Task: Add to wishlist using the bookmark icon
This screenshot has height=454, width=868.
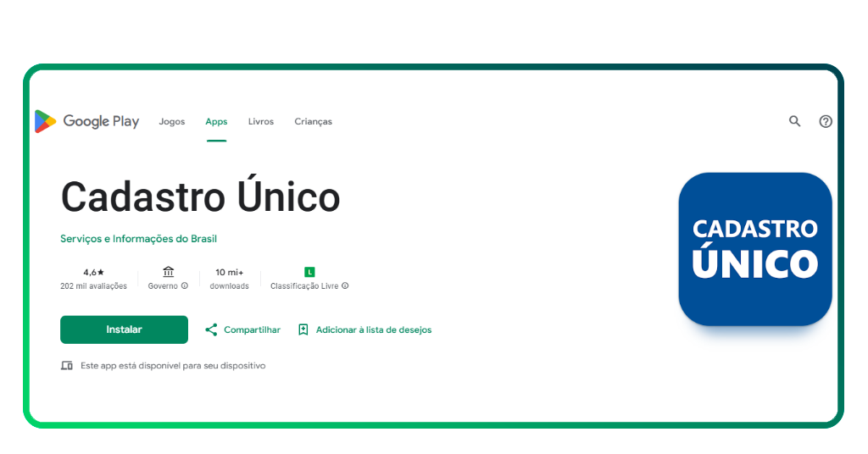Action: (303, 329)
